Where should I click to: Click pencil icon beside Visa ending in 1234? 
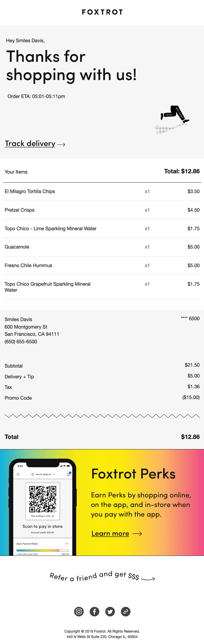[x=53, y=516]
